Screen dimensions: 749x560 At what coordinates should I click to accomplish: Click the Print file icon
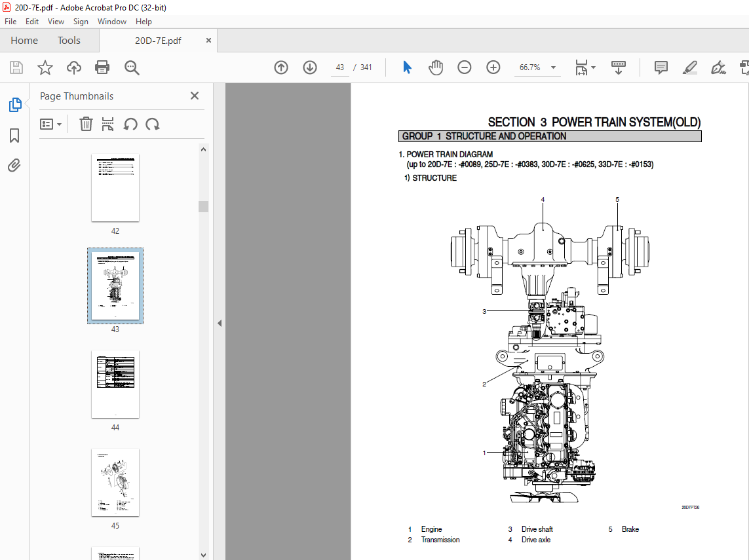(x=102, y=67)
